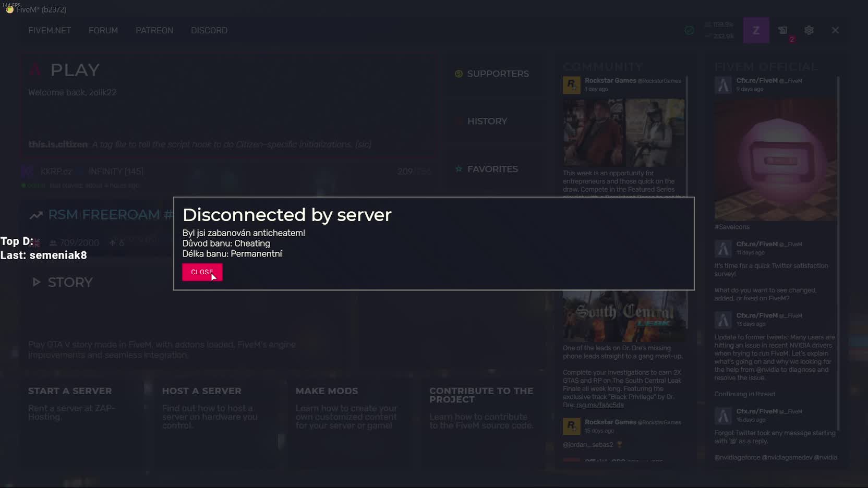868x488 pixels.
Task: Close the Disconnected by server dialog
Action: click(x=202, y=272)
